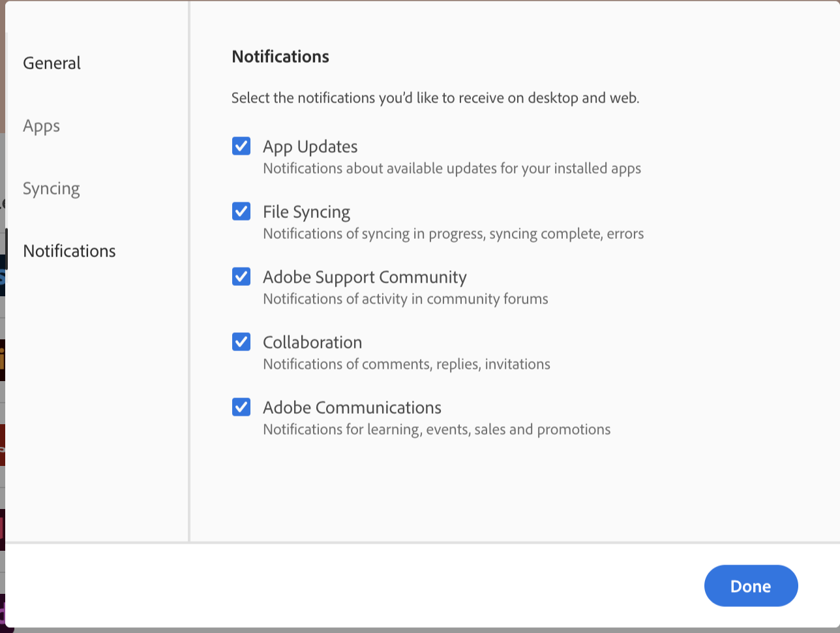Uncheck the File Syncing checkbox

[241, 211]
